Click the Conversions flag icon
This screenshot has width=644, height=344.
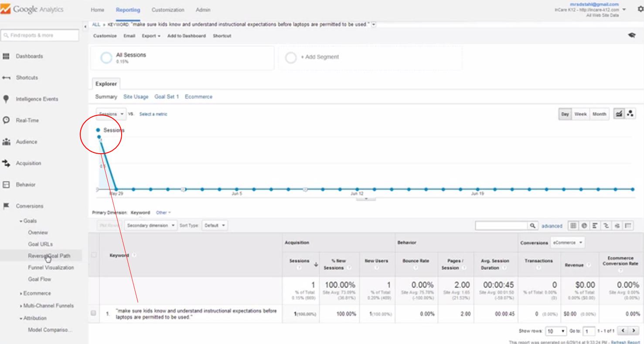[6, 206]
